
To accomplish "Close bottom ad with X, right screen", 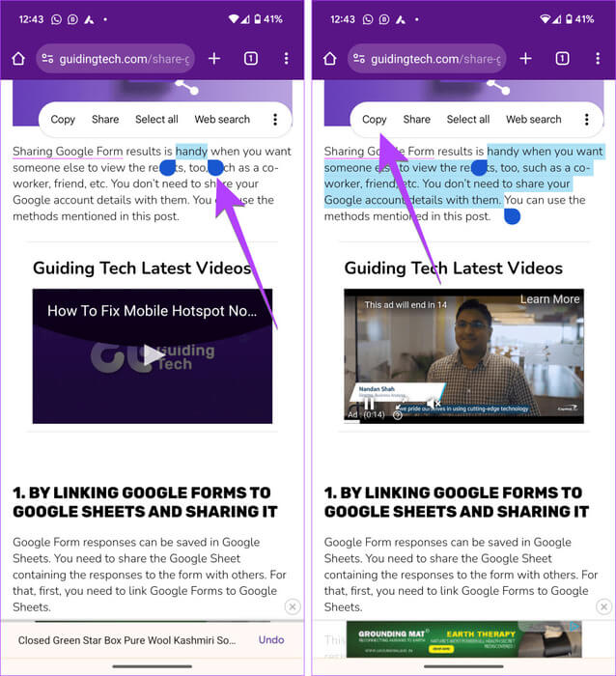I will [x=603, y=607].
